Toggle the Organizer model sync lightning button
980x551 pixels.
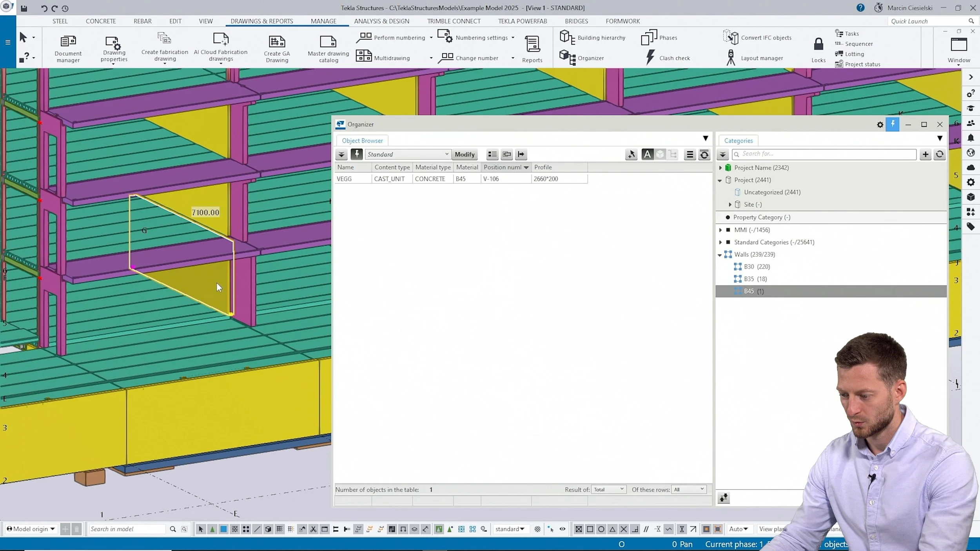[x=892, y=124]
